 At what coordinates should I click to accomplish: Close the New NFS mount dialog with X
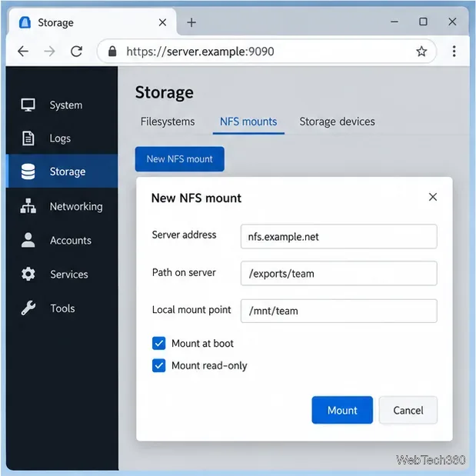pos(433,197)
